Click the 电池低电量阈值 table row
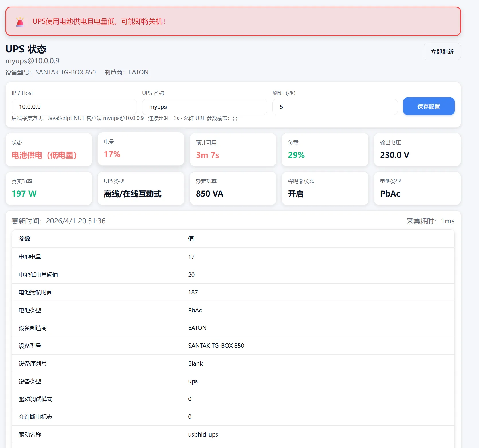Viewport: 479px width, 448px height. pyautogui.click(x=233, y=275)
